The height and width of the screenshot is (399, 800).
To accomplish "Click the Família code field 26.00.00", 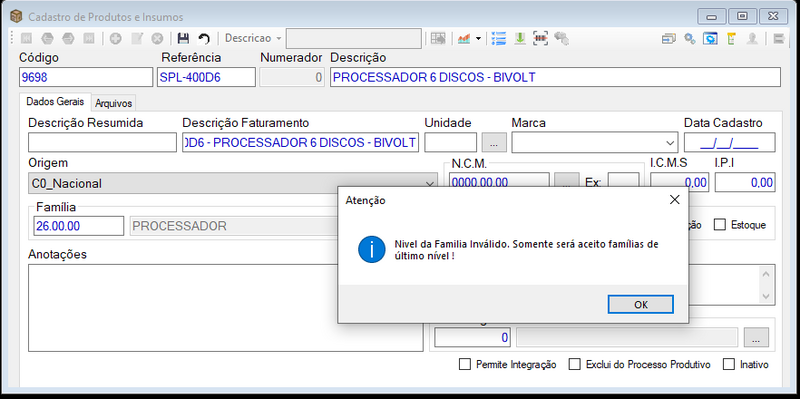I will point(79,226).
